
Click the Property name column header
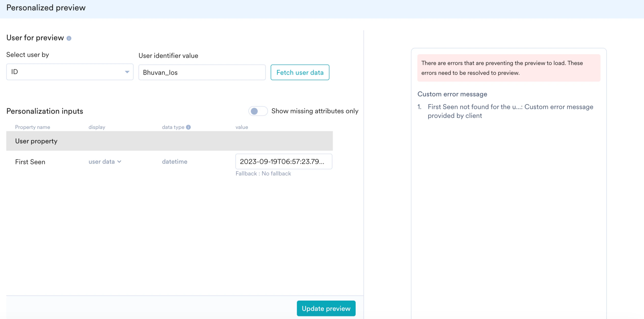click(32, 127)
